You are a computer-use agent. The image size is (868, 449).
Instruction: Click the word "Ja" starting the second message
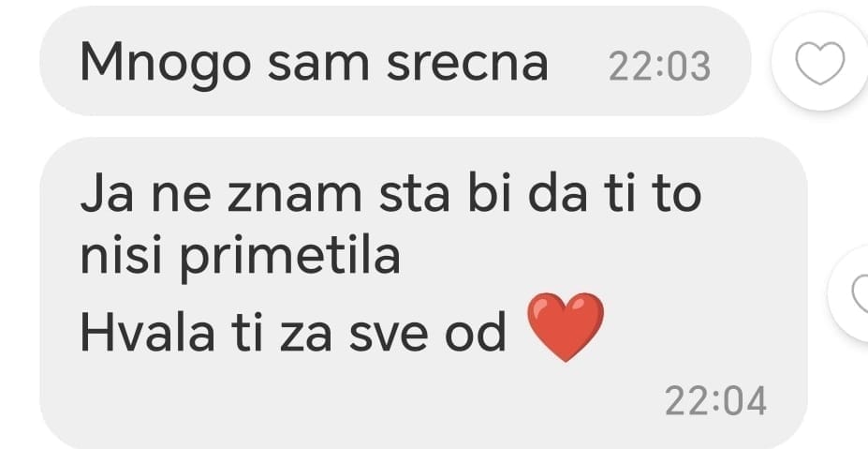click(107, 195)
